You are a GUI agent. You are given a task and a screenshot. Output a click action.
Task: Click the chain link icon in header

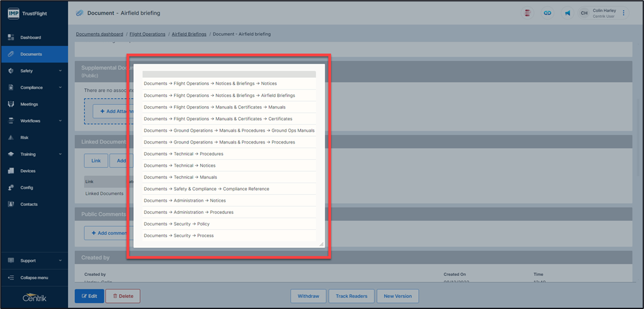point(547,13)
